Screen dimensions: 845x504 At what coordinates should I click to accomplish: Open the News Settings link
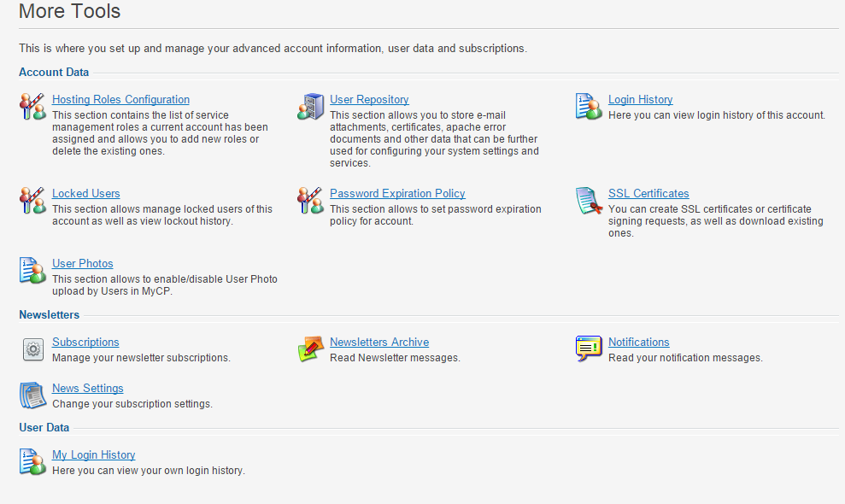(x=88, y=389)
